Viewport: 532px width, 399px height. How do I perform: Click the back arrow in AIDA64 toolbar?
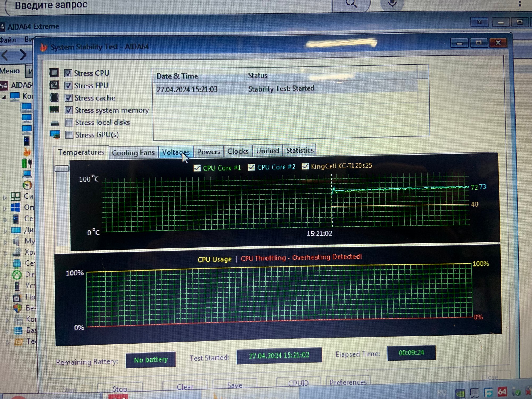coord(5,55)
